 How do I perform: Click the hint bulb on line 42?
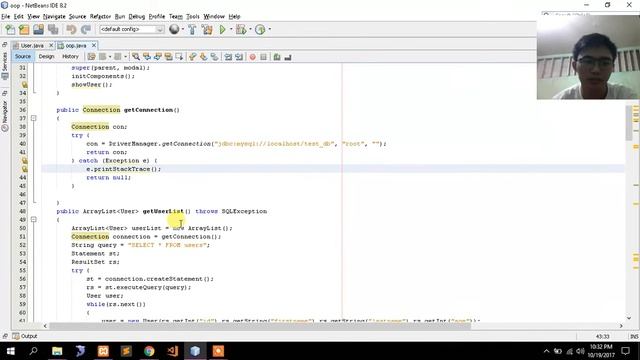(x=24, y=160)
